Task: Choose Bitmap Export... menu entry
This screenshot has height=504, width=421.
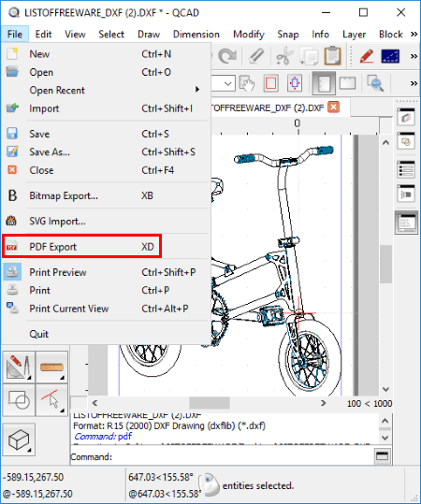Action: [x=105, y=195]
